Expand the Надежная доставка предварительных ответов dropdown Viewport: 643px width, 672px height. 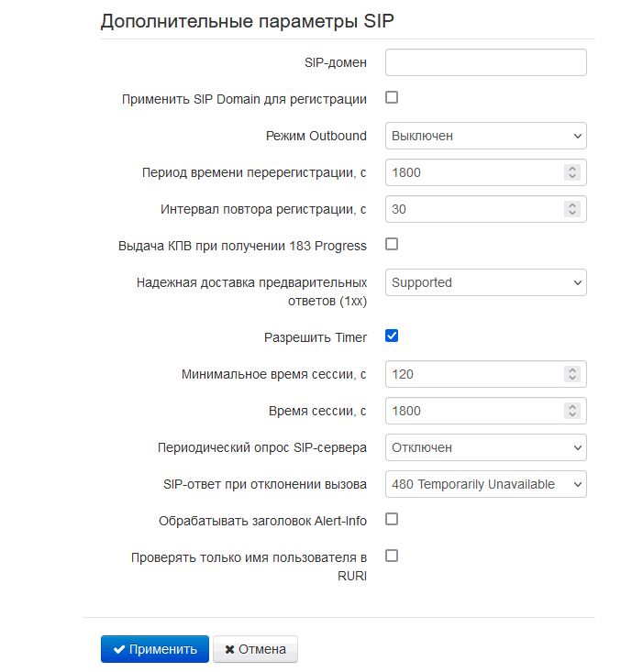485,282
